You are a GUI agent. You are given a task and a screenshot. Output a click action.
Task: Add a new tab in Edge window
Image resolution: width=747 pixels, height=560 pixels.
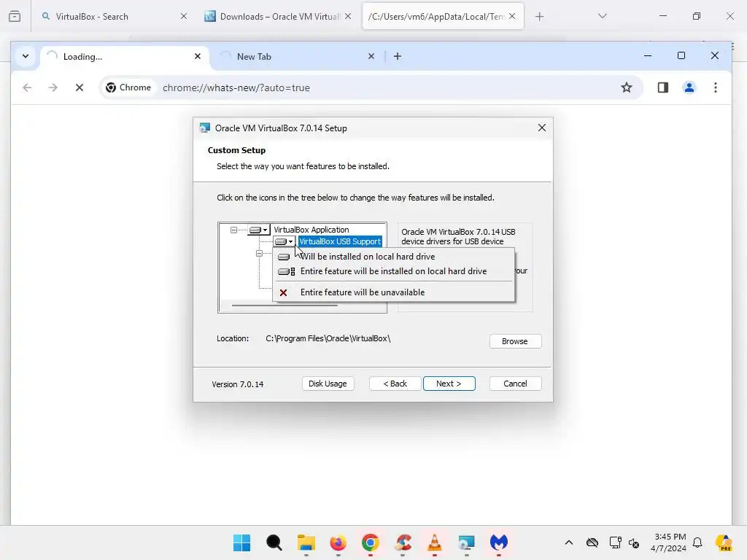point(539,17)
